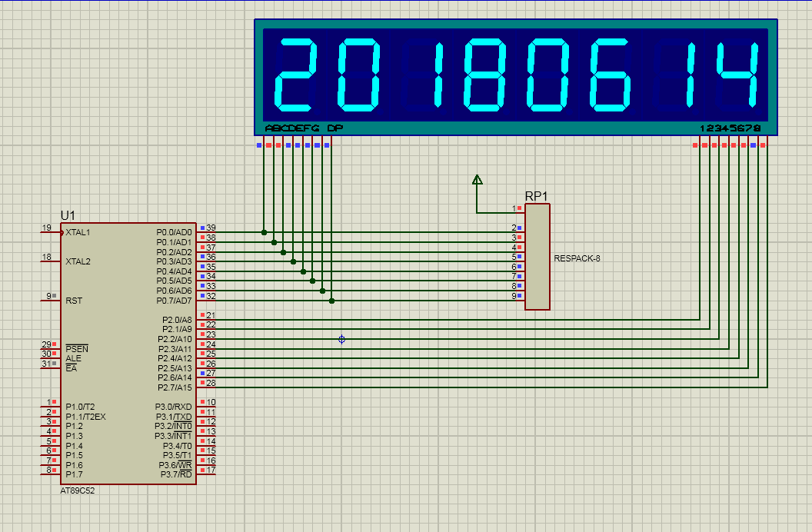The height and width of the screenshot is (532, 812).
Task: Select the P0.2/AD2 pin label
Action: 174,252
